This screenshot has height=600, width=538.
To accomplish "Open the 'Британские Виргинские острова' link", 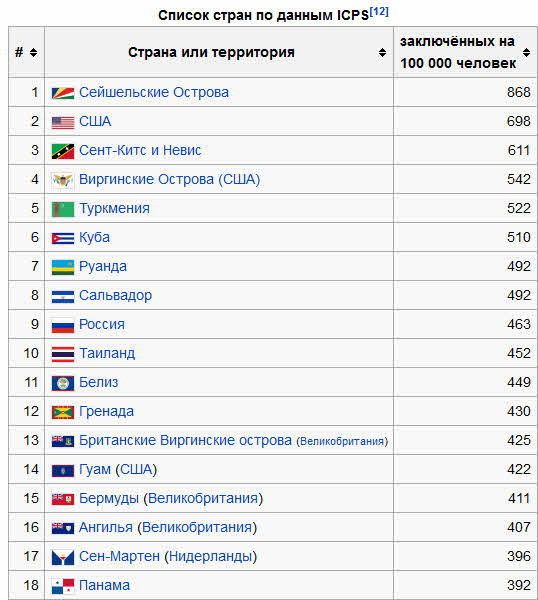I will tap(185, 440).
